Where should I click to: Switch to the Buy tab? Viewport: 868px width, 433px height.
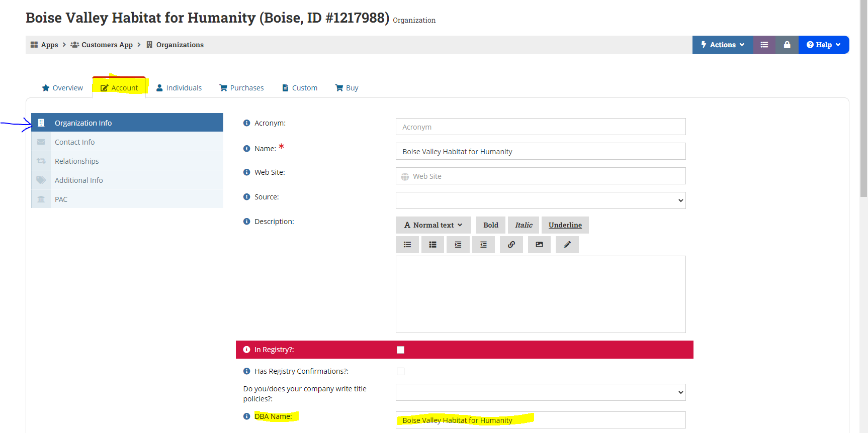(x=347, y=88)
